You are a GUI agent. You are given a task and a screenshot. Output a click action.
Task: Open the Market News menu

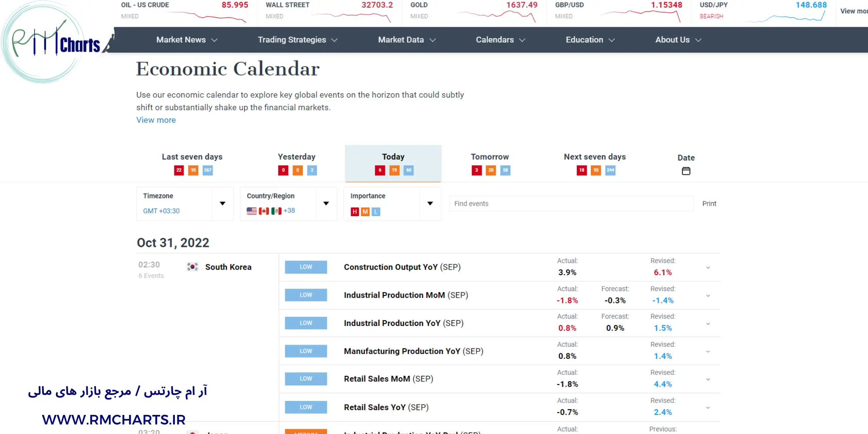(x=181, y=39)
